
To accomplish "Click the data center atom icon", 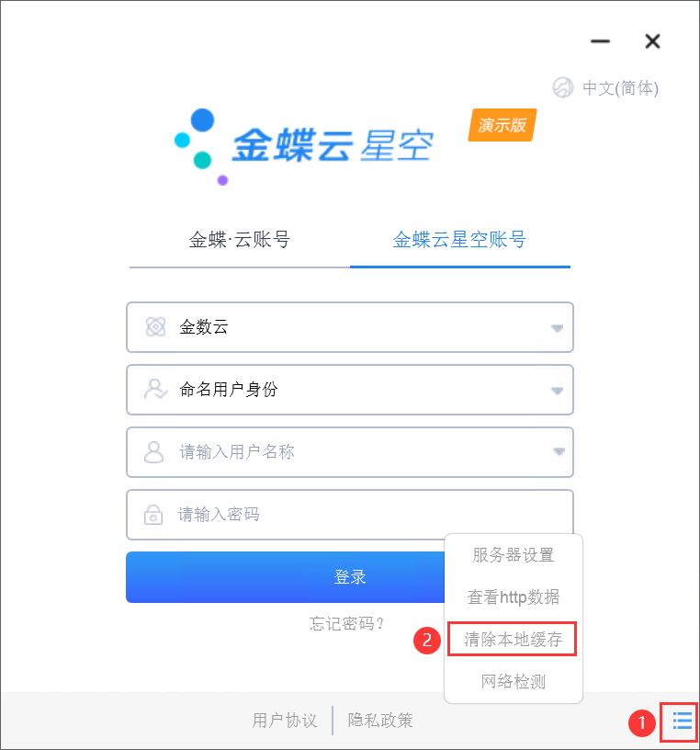I will (x=155, y=327).
